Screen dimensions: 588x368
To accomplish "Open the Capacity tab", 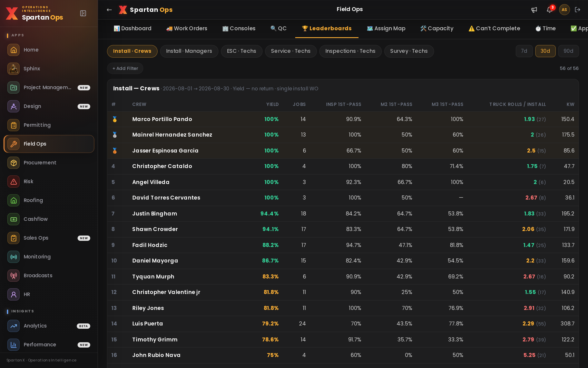I will pos(437,28).
